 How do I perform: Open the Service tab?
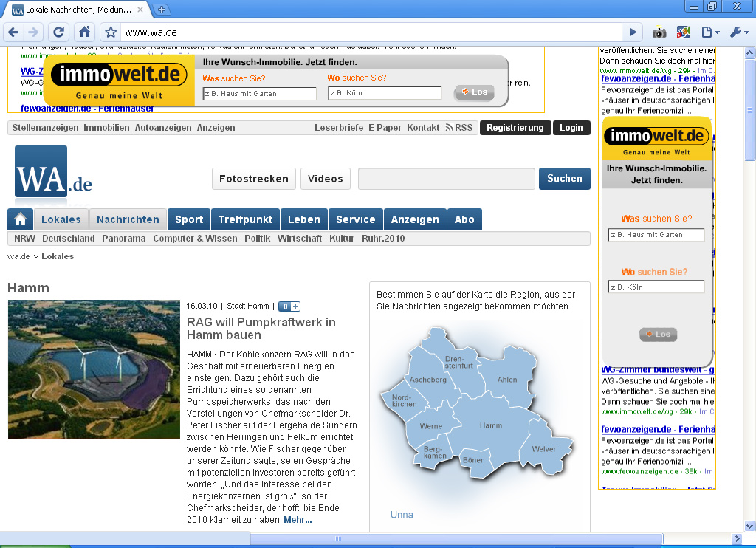point(355,219)
